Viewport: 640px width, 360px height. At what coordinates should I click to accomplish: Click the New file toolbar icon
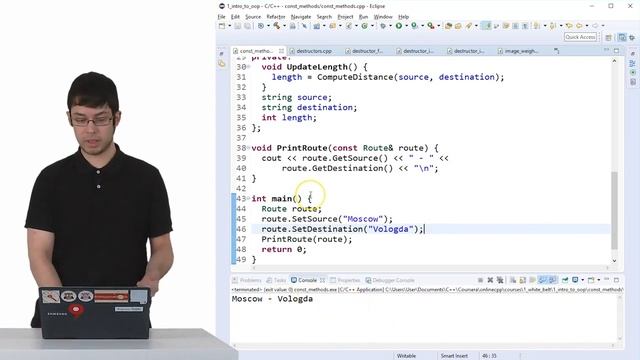click(222, 26)
